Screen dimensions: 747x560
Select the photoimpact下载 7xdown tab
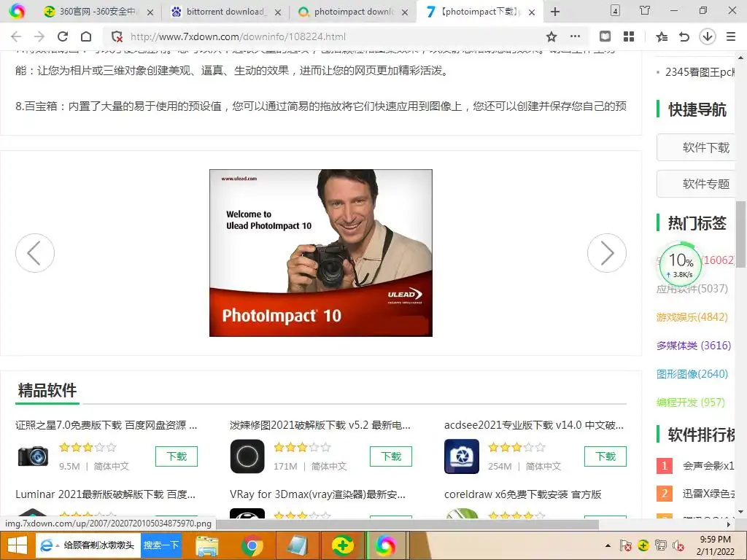[x=480, y=12]
